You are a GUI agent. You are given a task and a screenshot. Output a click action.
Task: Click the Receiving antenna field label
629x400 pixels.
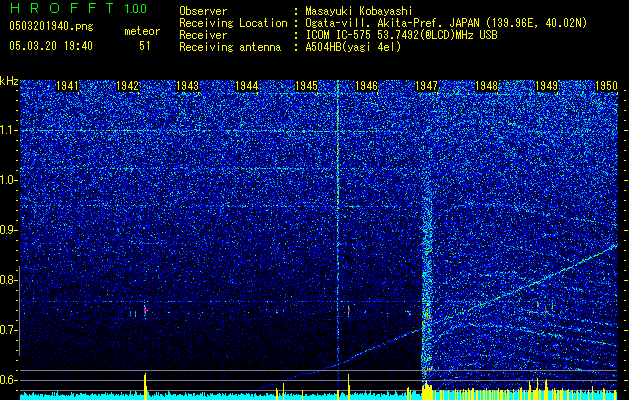tap(230, 47)
